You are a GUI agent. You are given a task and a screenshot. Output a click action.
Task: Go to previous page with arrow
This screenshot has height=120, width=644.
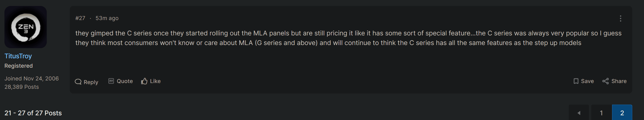(579, 113)
